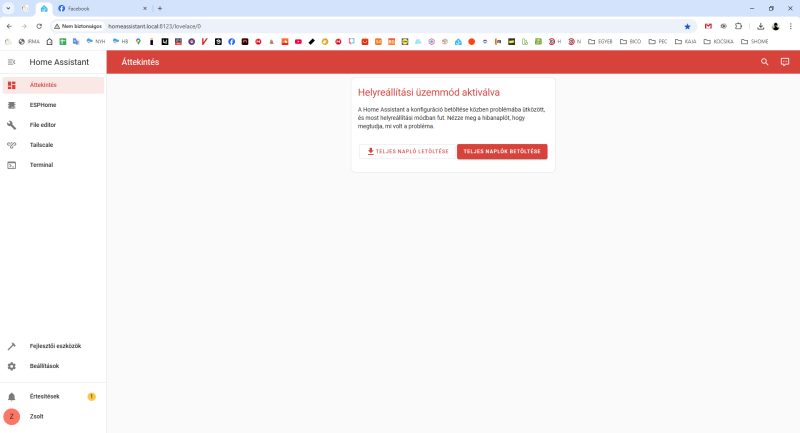The height and width of the screenshot is (433, 800).
Task: Open the Áttekintés dashboard in sidebar
Action: [53, 85]
